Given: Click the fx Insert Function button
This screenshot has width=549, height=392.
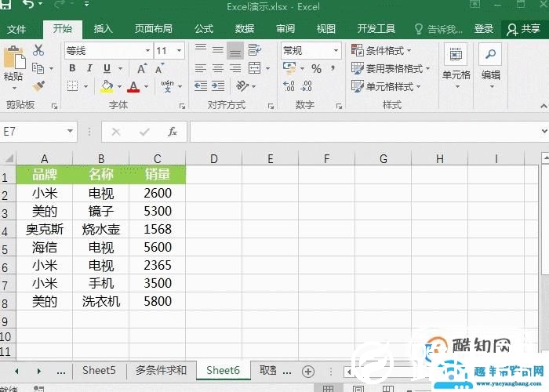Looking at the screenshot, I should [x=172, y=132].
